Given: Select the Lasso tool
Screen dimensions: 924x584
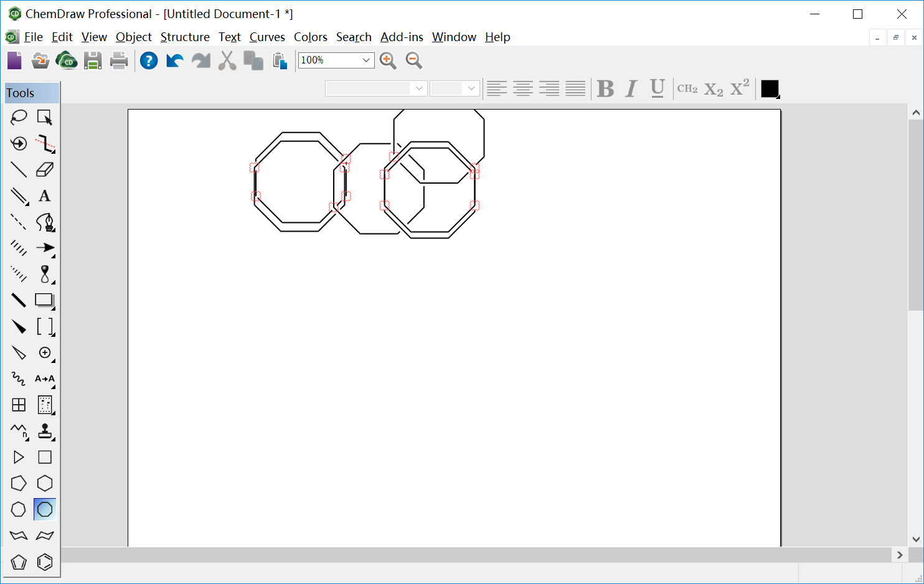Looking at the screenshot, I should 19,117.
